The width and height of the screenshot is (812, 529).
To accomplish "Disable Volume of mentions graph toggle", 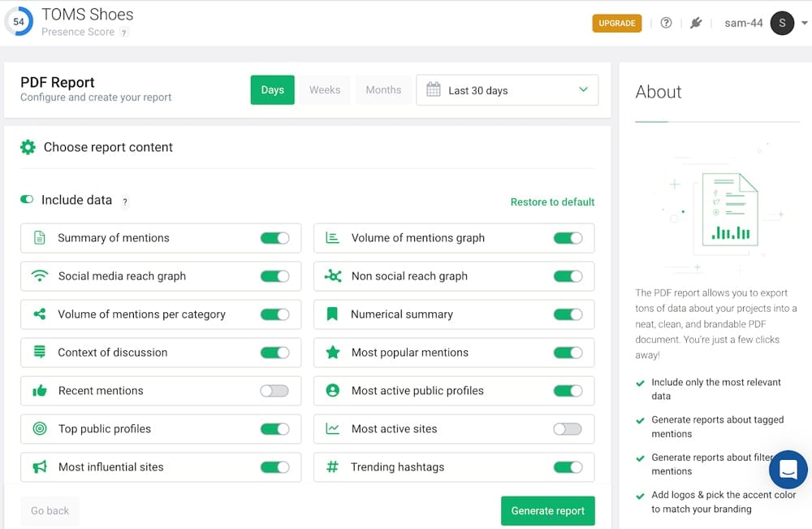I will (x=568, y=238).
